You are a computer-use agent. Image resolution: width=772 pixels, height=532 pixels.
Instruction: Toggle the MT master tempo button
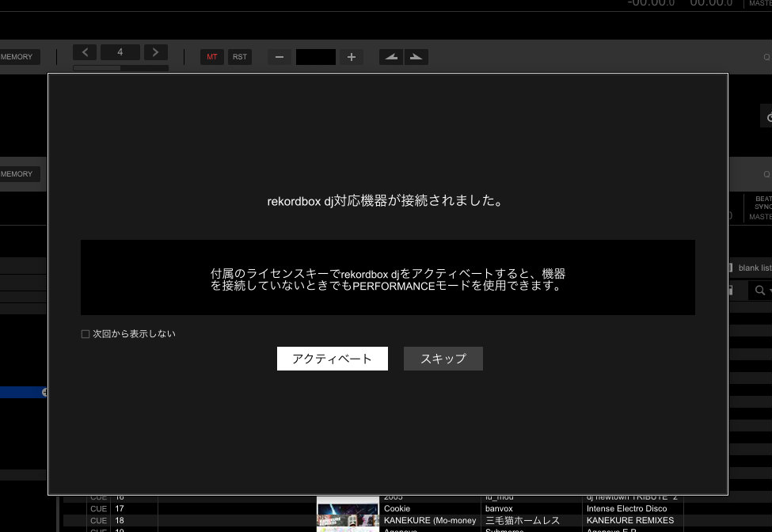click(212, 57)
